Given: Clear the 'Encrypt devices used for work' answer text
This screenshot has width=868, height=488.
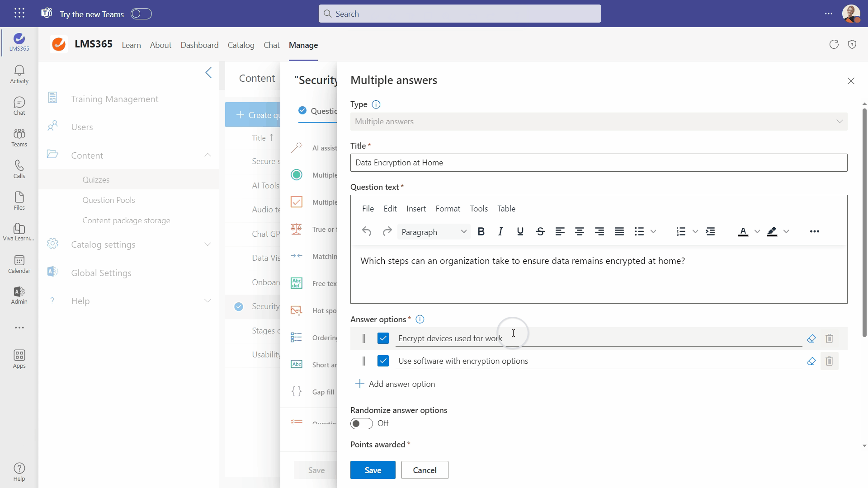Looking at the screenshot, I should pyautogui.click(x=811, y=338).
